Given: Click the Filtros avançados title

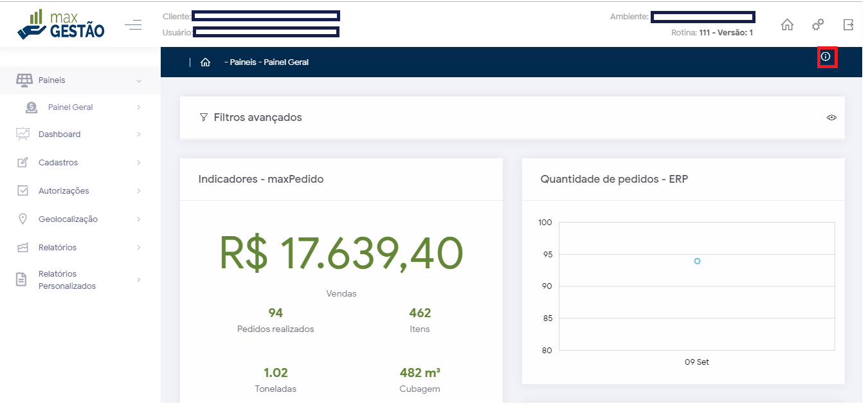Looking at the screenshot, I should (257, 117).
